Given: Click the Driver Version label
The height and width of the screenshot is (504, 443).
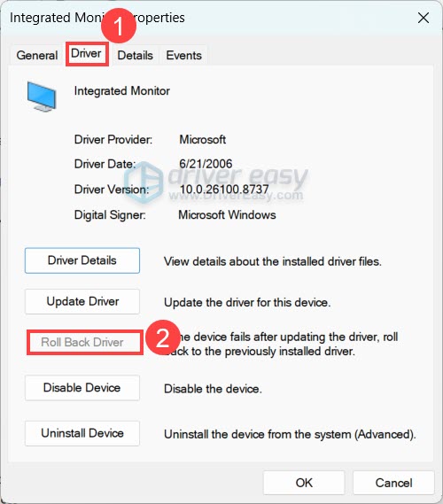Looking at the screenshot, I should [112, 190].
